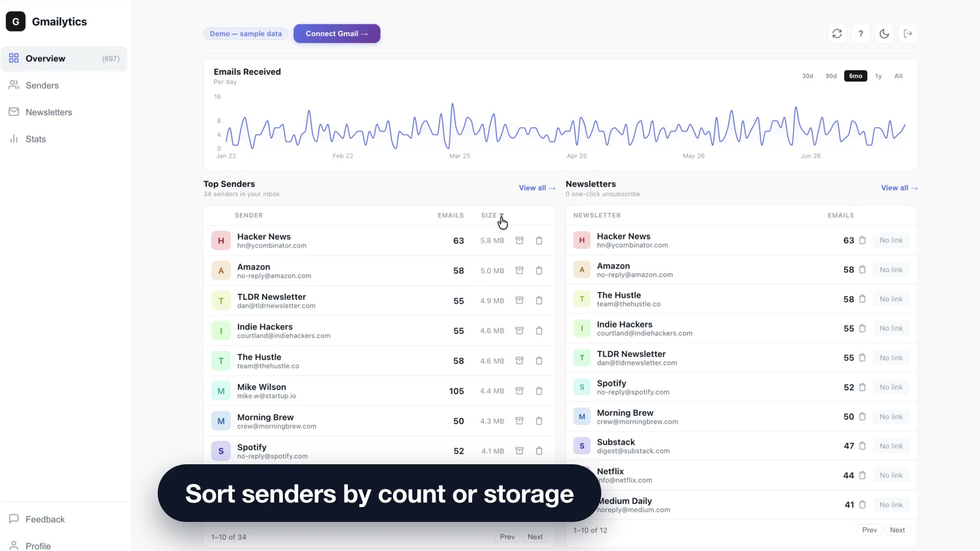
Task: Archive emails from Hacker News sender
Action: click(x=520, y=240)
